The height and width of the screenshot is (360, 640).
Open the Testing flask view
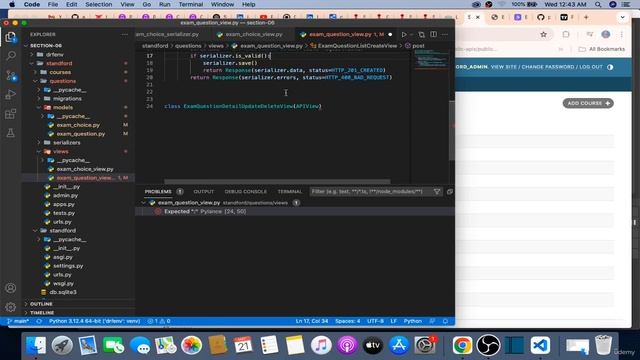[x=11, y=133]
